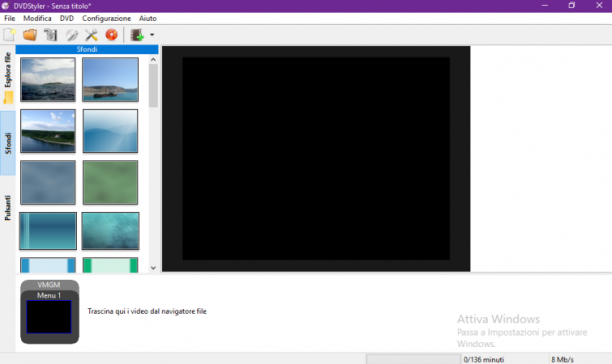Switch to the Esplora file side tab
This screenshot has height=364, width=612.
[x=8, y=77]
